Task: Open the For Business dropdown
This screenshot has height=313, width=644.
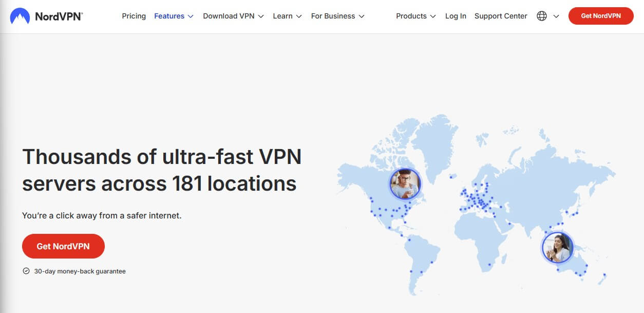Action: [332, 16]
